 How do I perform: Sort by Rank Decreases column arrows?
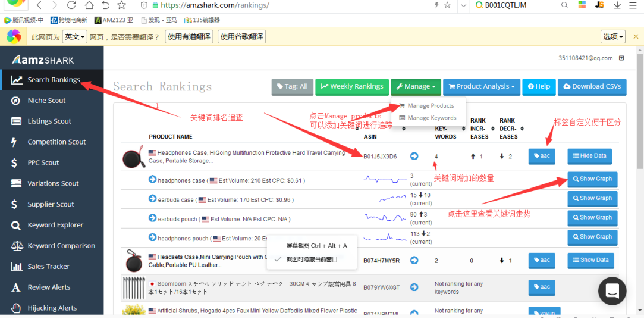(x=522, y=129)
